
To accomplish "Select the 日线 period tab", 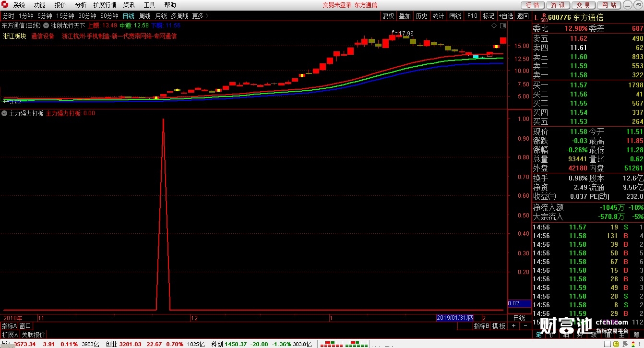I will click(129, 16).
